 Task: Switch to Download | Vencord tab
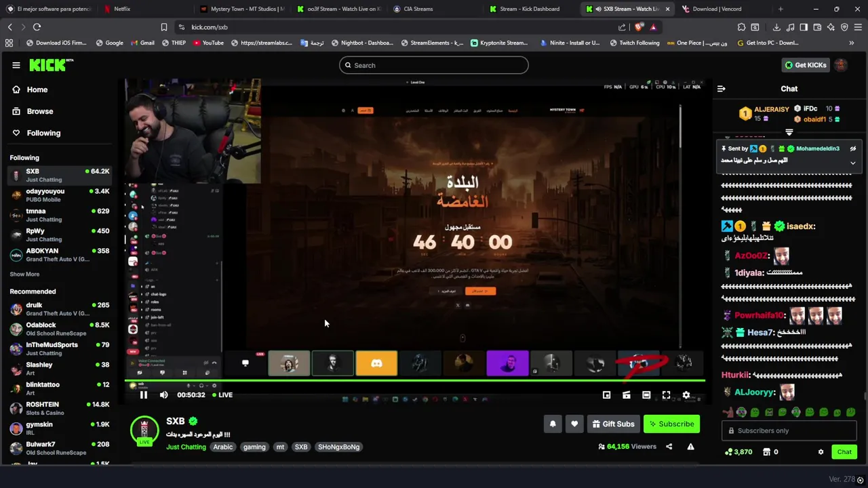pos(722,9)
